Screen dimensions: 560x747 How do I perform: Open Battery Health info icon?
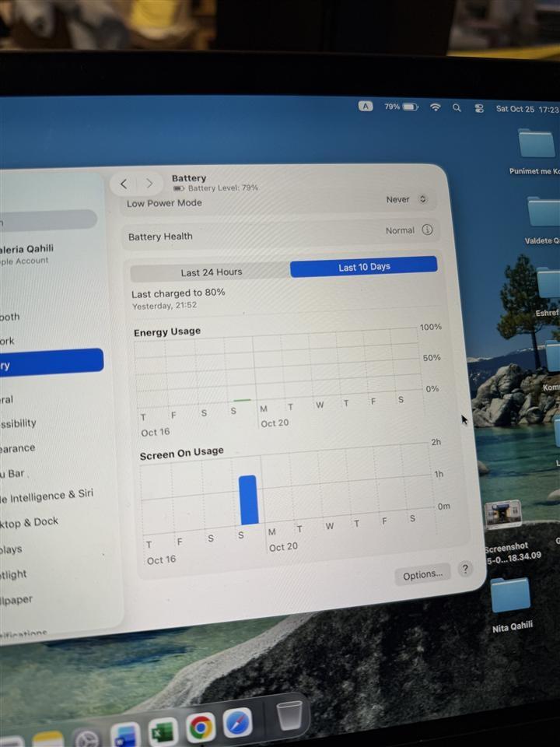click(427, 230)
